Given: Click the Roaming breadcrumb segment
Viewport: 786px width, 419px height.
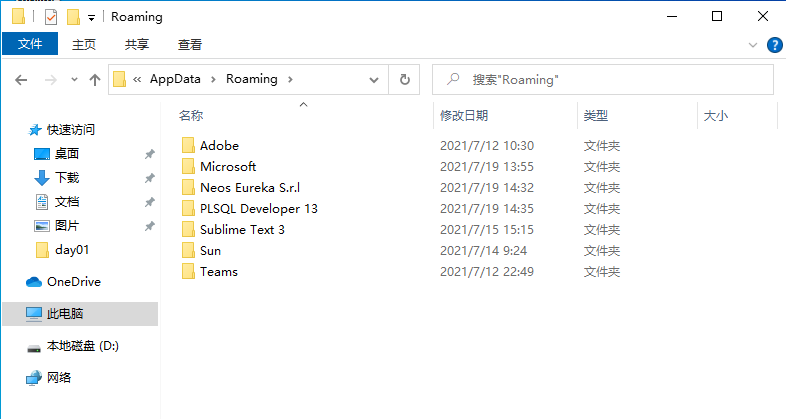Looking at the screenshot, I should [252, 79].
